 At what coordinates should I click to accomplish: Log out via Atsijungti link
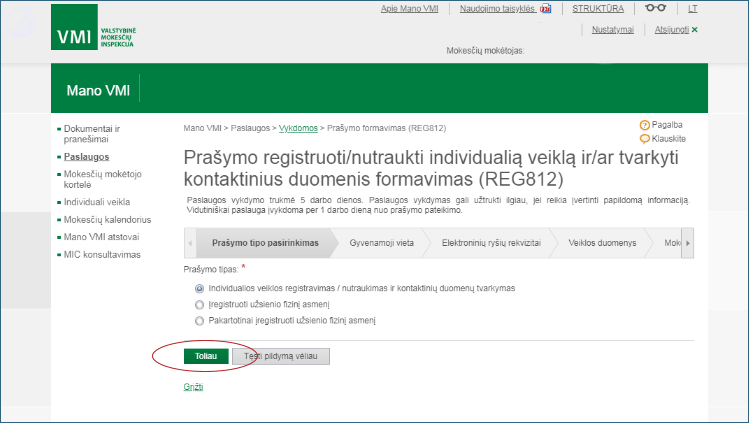pos(672,30)
